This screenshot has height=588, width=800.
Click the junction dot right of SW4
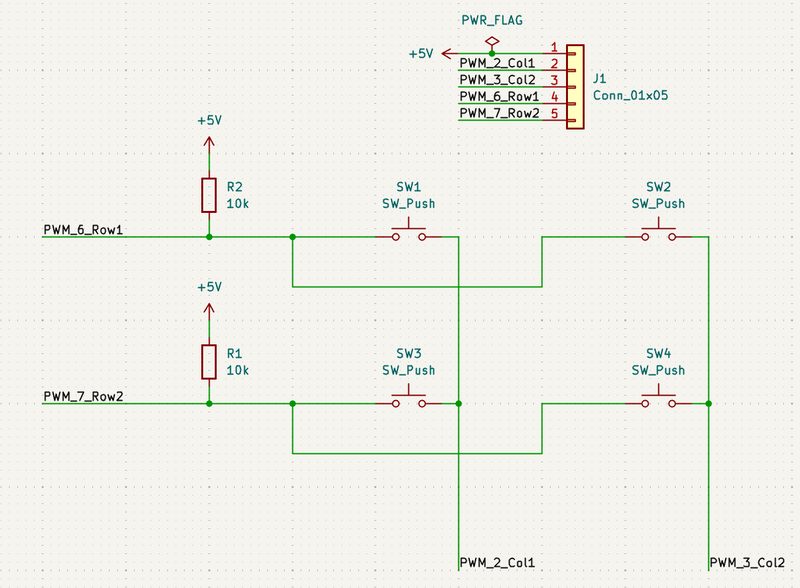[x=709, y=404]
